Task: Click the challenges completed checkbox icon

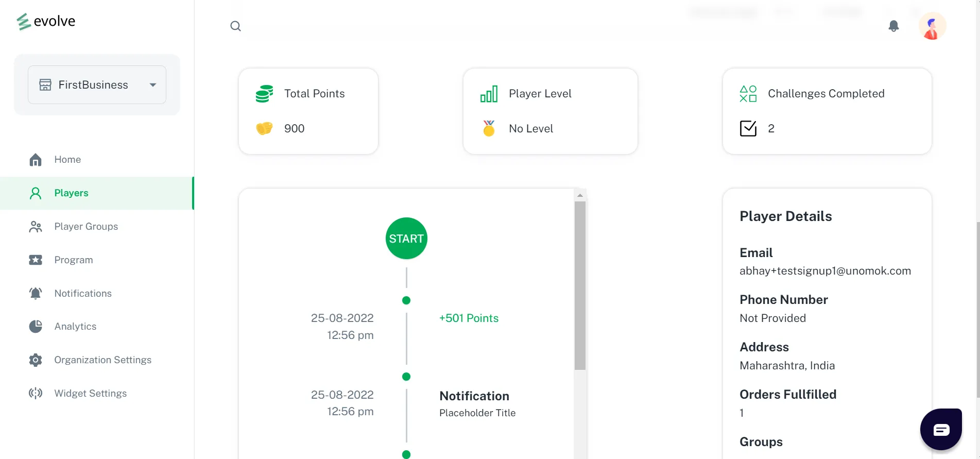Action: 748,128
